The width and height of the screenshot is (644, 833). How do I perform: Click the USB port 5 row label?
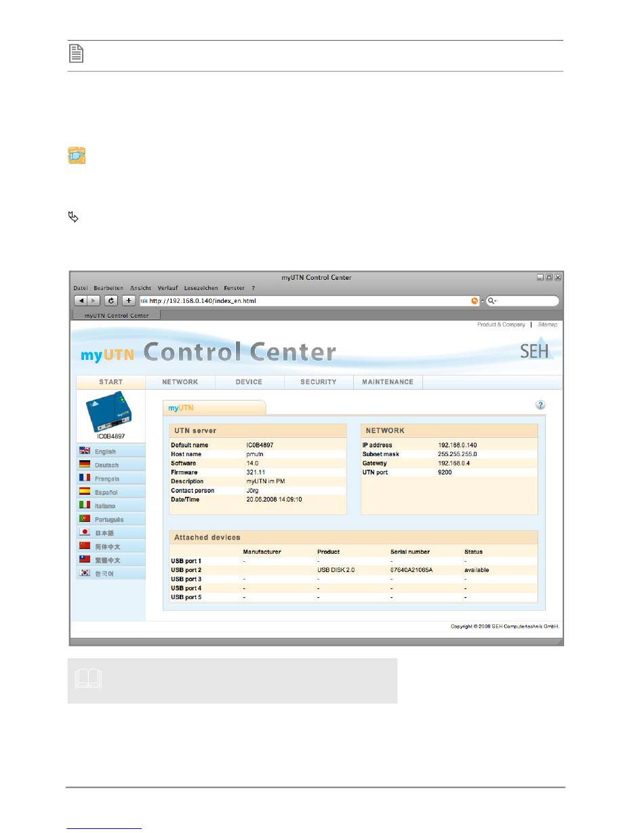click(x=186, y=598)
